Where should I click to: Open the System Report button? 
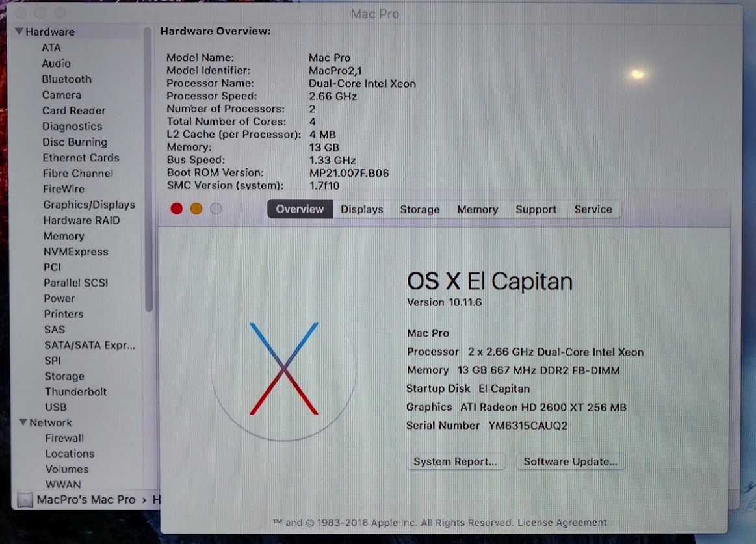pos(455,461)
